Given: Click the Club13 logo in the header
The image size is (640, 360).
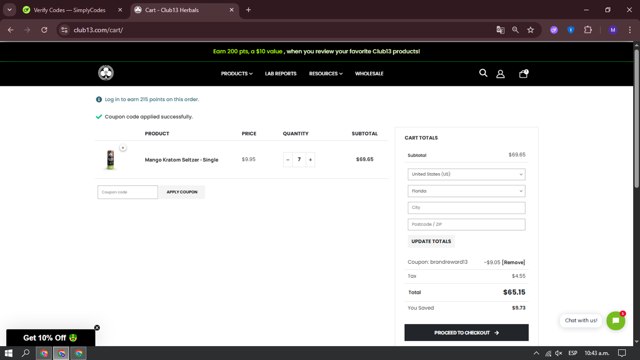Looking at the screenshot, I should click(x=106, y=73).
